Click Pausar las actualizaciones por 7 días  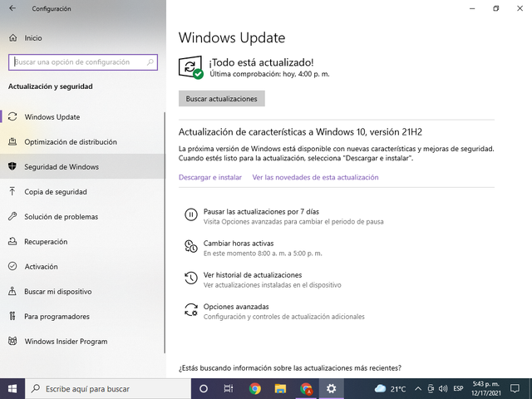[x=284, y=216]
